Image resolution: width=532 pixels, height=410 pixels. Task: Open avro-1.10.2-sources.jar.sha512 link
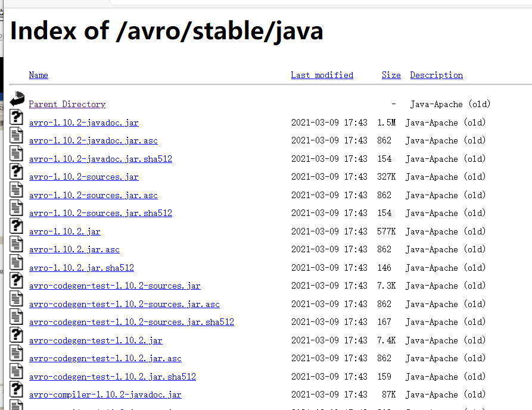pyautogui.click(x=101, y=213)
